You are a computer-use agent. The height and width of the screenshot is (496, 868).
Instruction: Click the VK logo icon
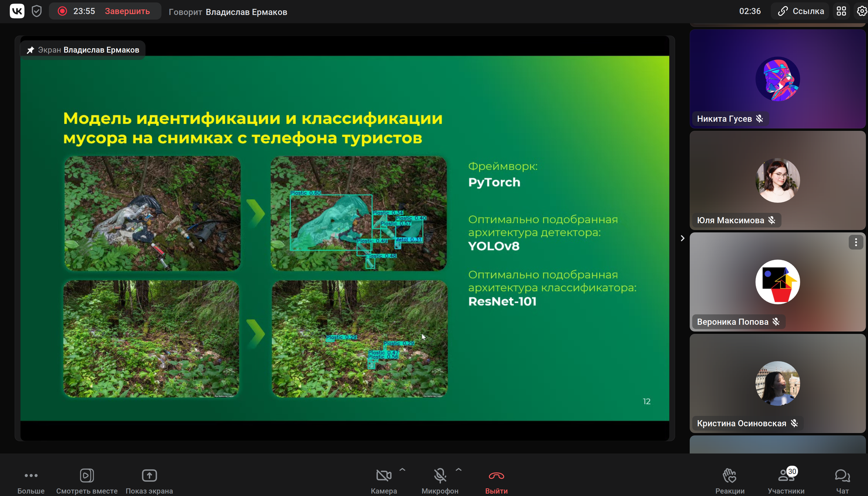tap(17, 11)
